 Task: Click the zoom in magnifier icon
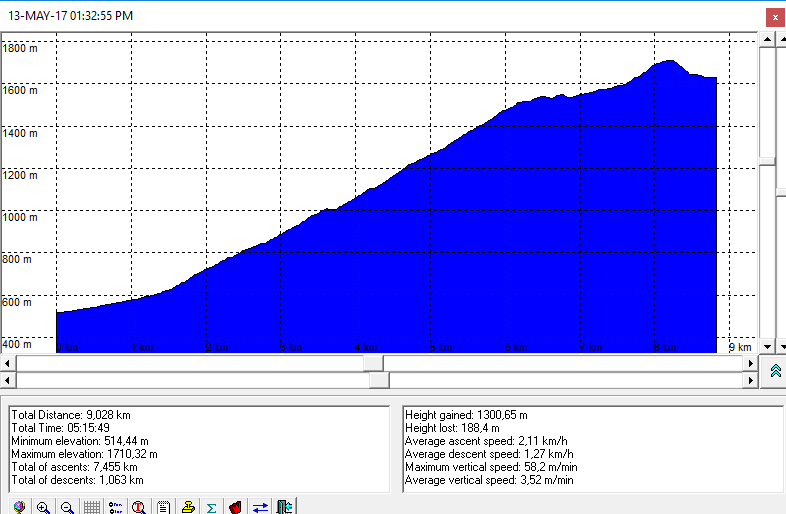[x=43, y=506]
